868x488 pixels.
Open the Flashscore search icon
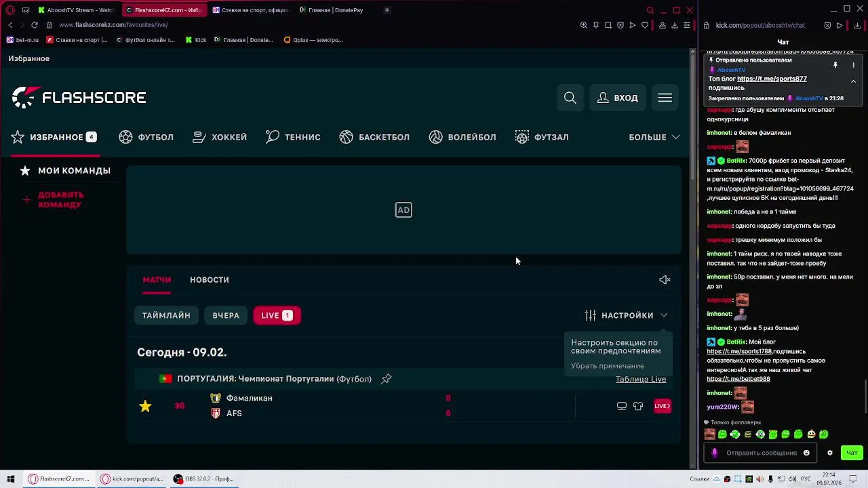pos(570,98)
